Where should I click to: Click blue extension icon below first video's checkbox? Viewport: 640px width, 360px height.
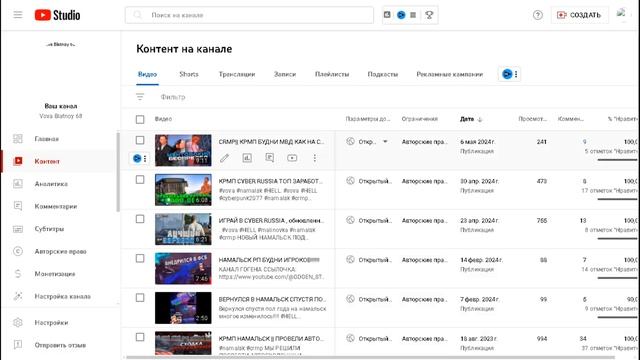tap(137, 158)
